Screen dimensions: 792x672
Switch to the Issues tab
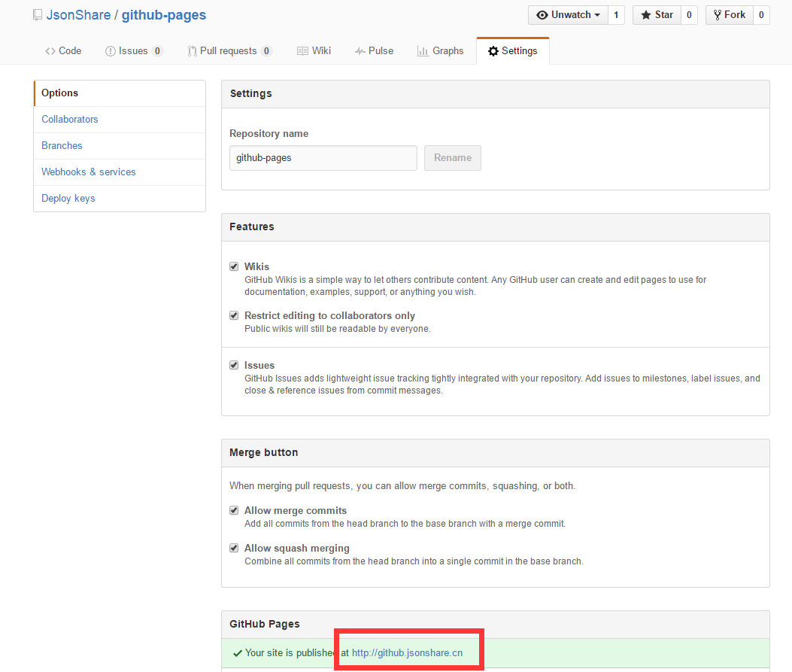point(134,51)
